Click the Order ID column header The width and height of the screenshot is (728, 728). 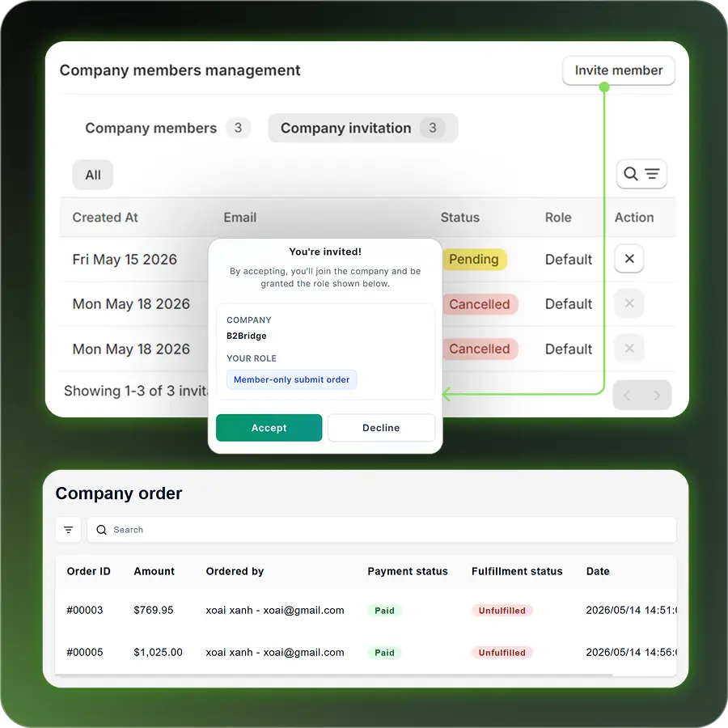click(89, 571)
